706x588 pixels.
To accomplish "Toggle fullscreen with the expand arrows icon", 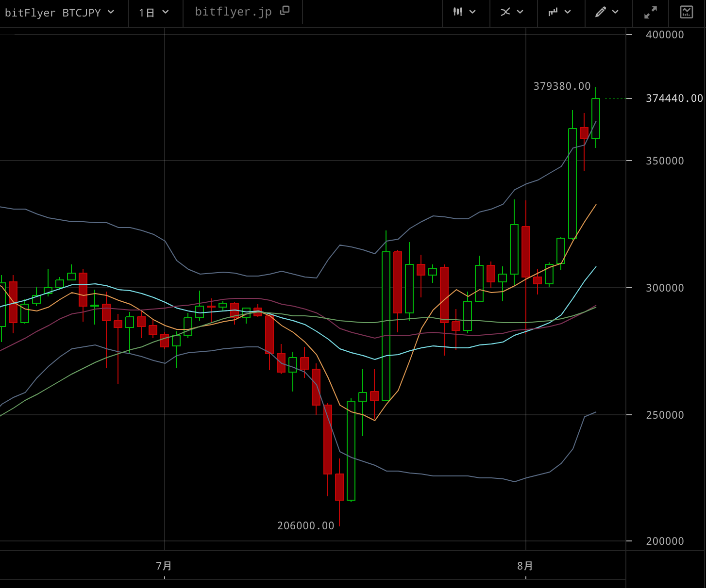I will point(651,13).
